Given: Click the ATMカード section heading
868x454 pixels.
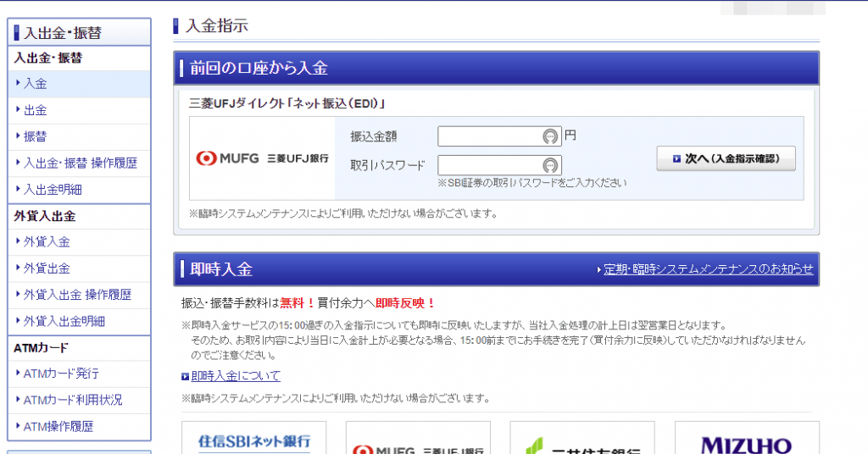Looking at the screenshot, I should point(41,348).
